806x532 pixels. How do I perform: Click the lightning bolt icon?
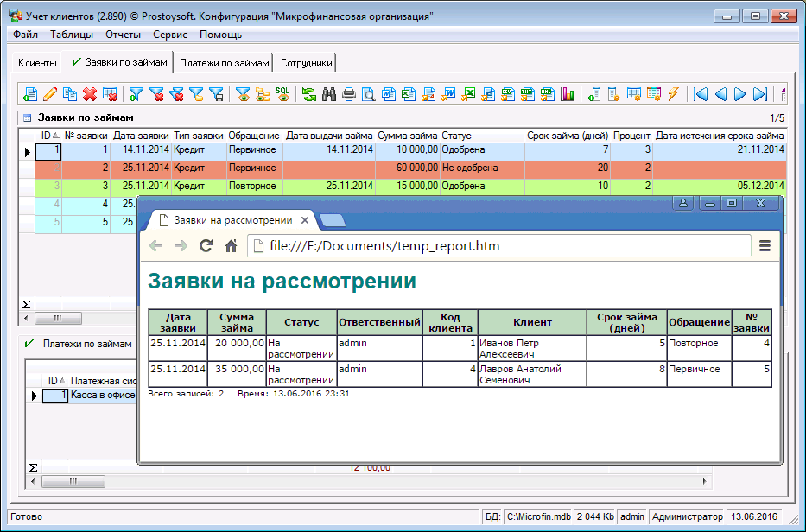pyautogui.click(x=673, y=94)
